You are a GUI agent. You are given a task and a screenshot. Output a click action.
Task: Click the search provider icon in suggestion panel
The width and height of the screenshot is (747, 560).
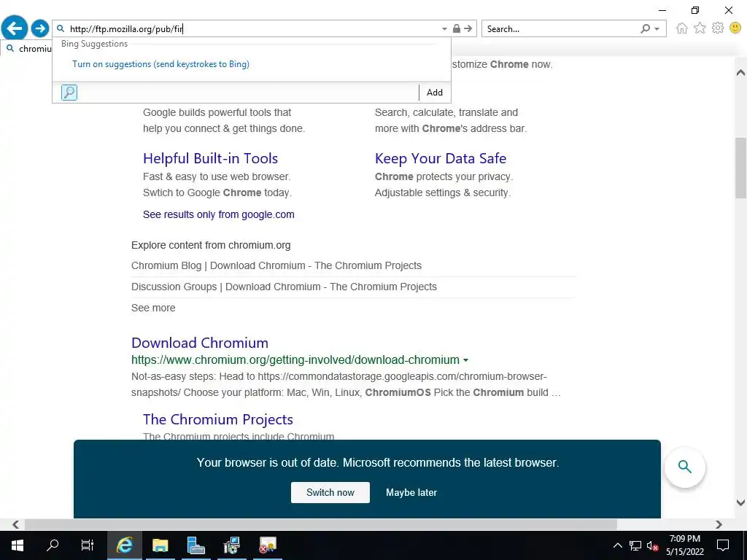point(69,93)
